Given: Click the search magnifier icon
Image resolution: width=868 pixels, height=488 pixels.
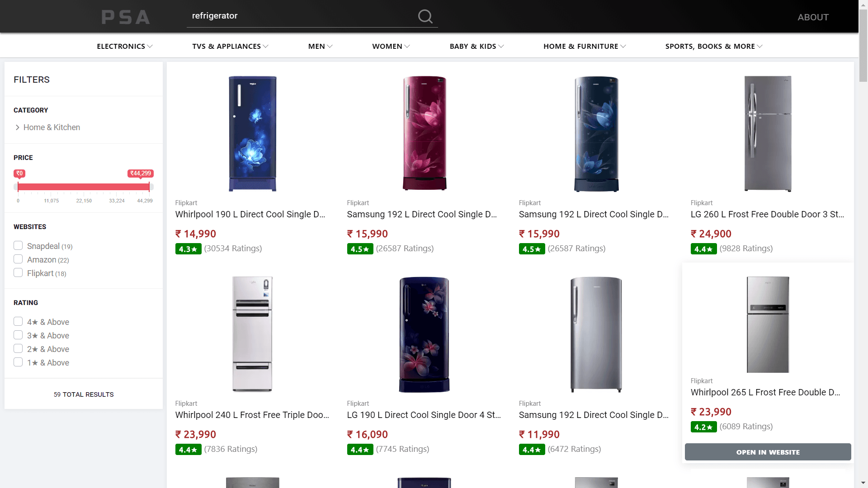Looking at the screenshot, I should coord(425,17).
